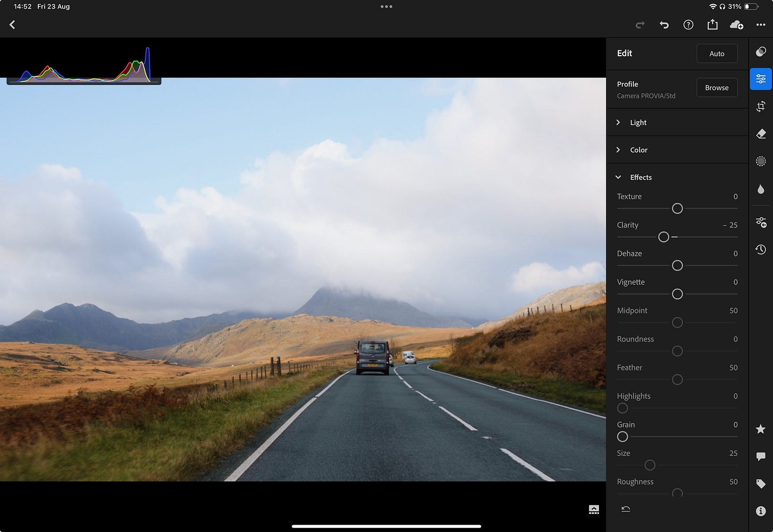Open the Crop and rotate tool
This screenshot has height=532, width=773.
pyautogui.click(x=761, y=107)
